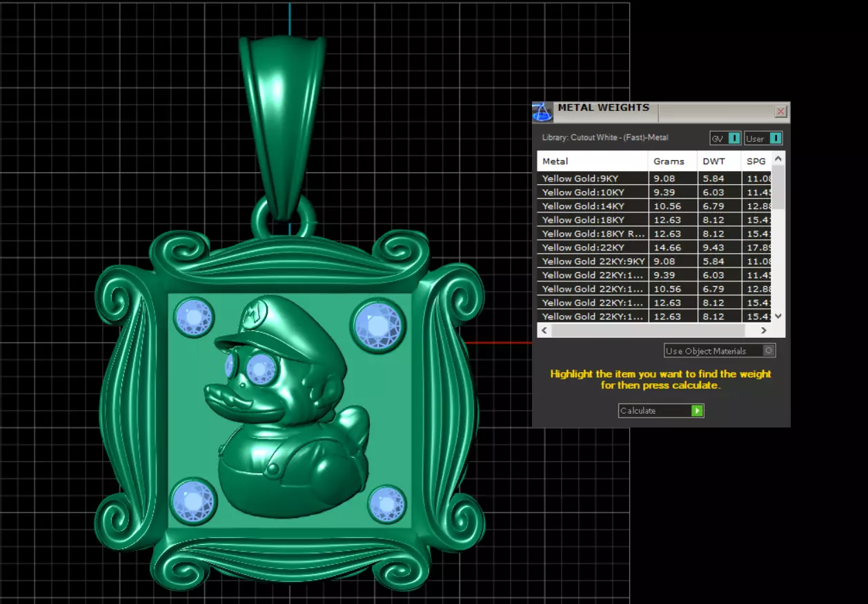
Task: Click the SPG column header
Action: [756, 161]
